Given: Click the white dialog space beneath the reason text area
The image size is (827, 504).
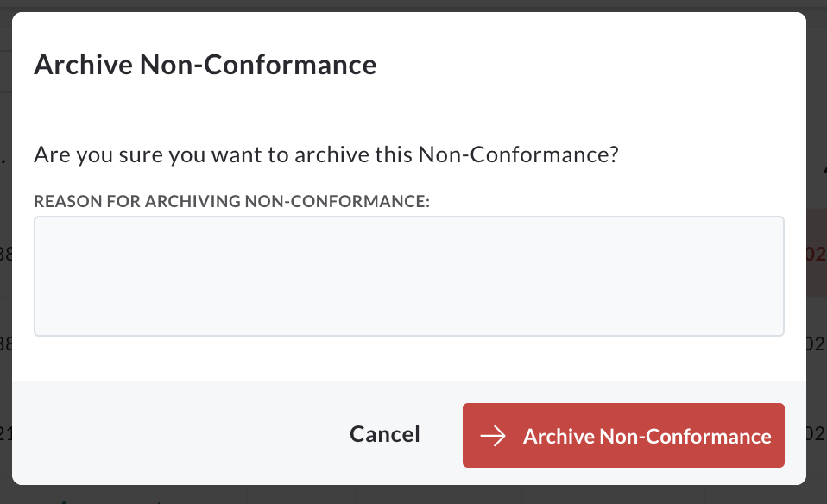Looking at the screenshot, I should [x=409, y=358].
